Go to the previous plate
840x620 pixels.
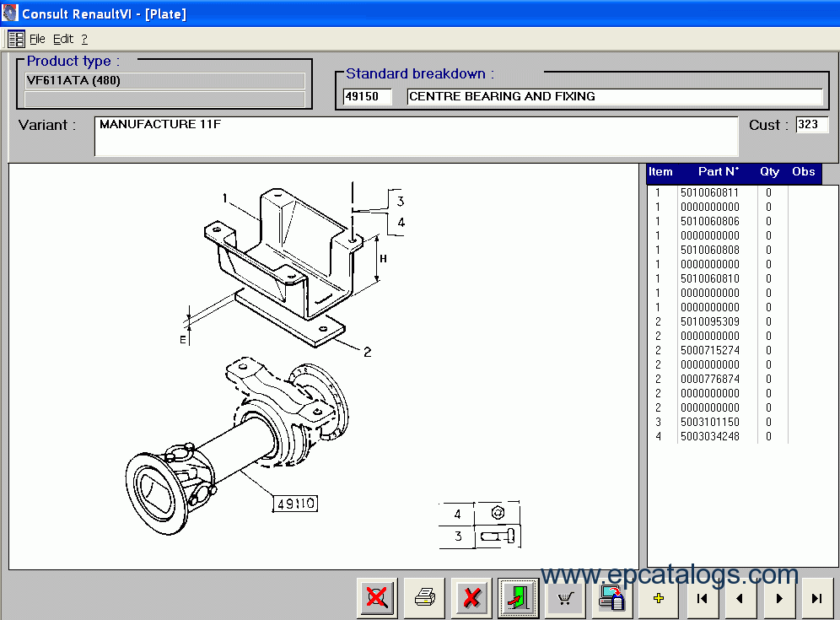(740, 598)
